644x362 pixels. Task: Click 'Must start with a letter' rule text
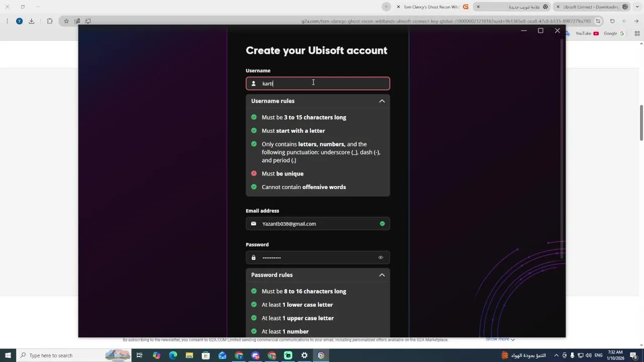[x=293, y=131]
